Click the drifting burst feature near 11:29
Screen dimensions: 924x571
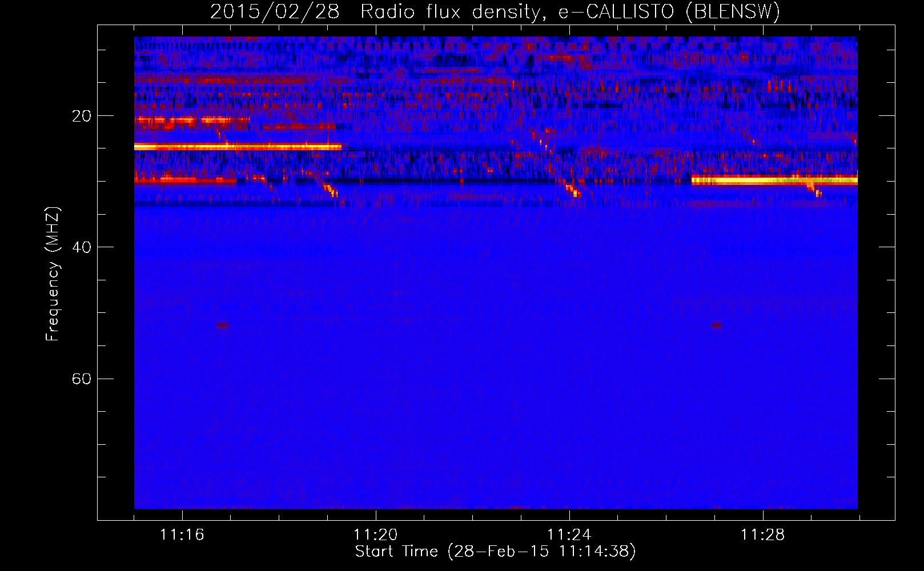(814, 187)
